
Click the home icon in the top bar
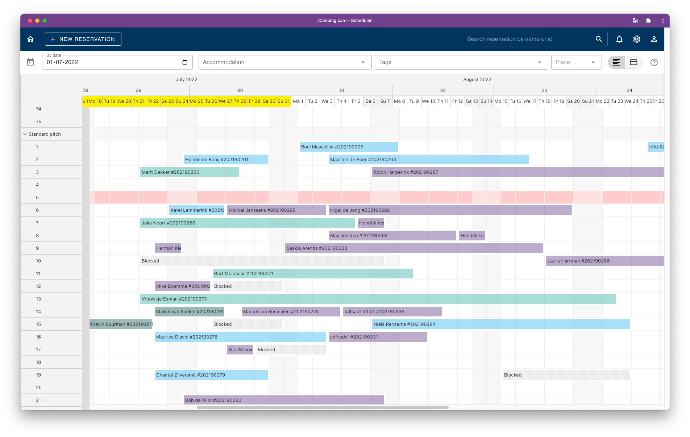click(x=30, y=39)
